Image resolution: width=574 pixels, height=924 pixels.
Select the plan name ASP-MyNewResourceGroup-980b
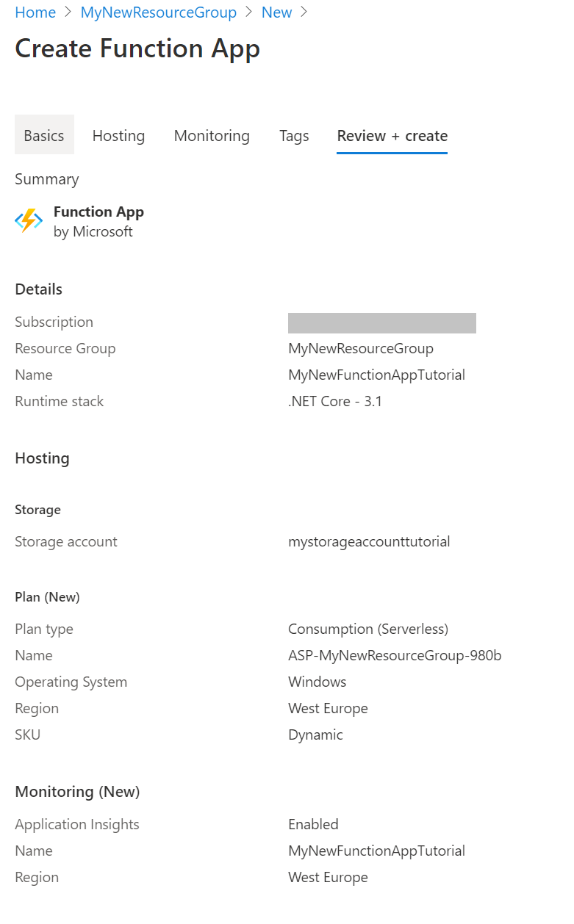tap(395, 655)
